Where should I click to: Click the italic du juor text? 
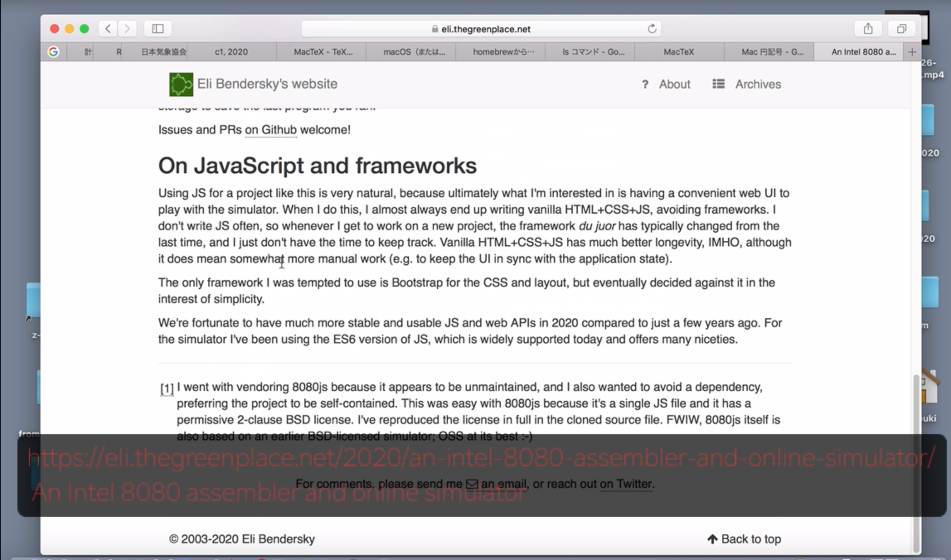point(597,226)
